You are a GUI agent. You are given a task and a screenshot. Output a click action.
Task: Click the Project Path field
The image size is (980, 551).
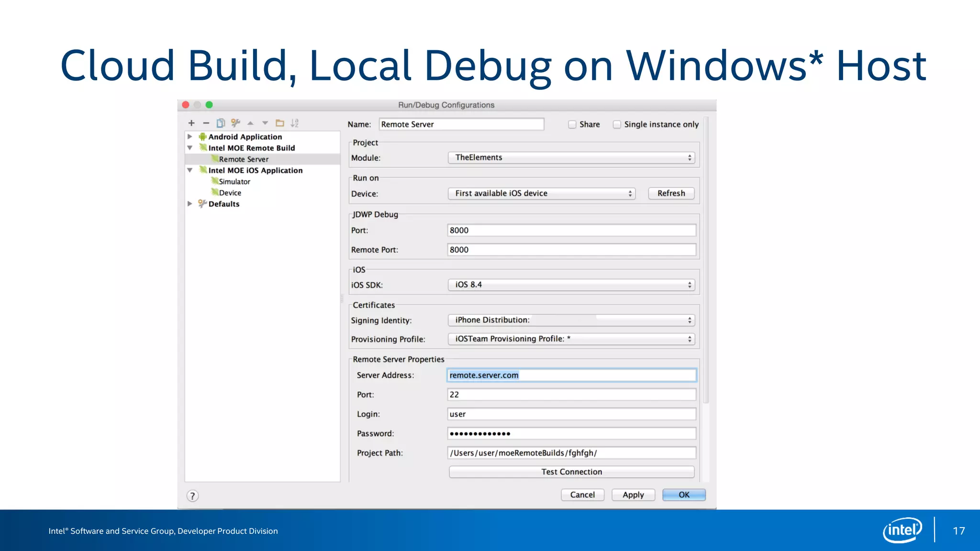(571, 453)
